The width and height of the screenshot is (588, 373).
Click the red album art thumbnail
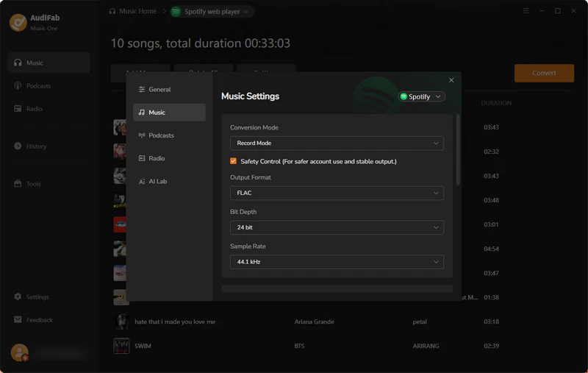(x=120, y=224)
